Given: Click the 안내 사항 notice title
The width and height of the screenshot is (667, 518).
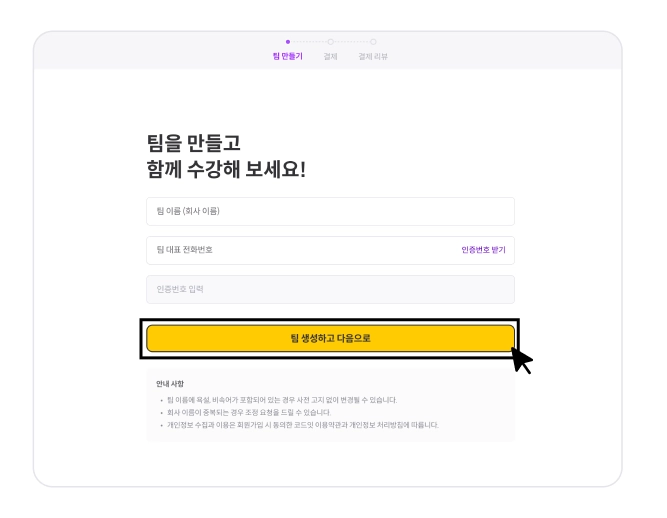Looking at the screenshot, I should [x=170, y=384].
